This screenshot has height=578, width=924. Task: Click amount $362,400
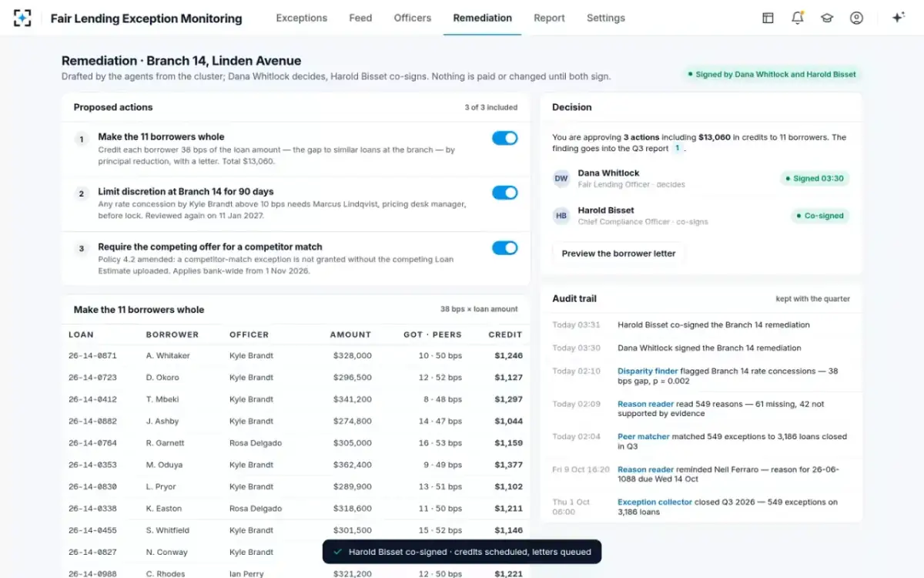(x=353, y=465)
